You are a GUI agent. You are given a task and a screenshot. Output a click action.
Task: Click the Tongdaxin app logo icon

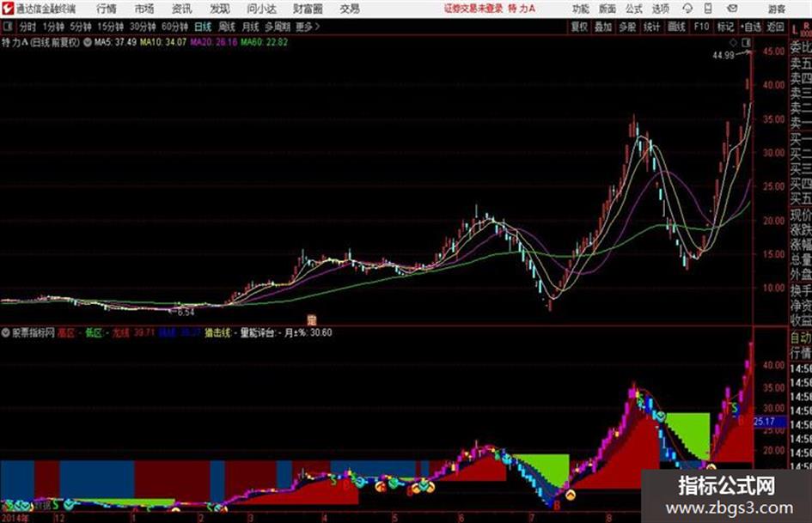click(8, 9)
